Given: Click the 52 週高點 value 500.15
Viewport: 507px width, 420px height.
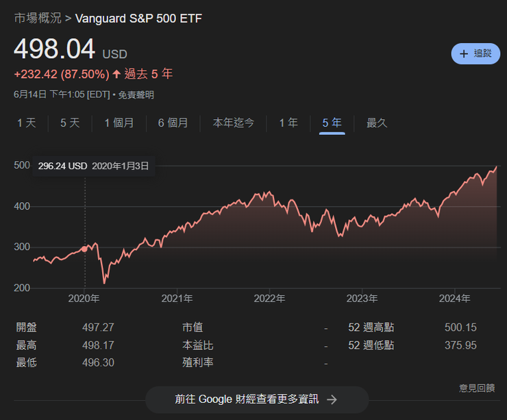Looking at the screenshot, I should (460, 328).
